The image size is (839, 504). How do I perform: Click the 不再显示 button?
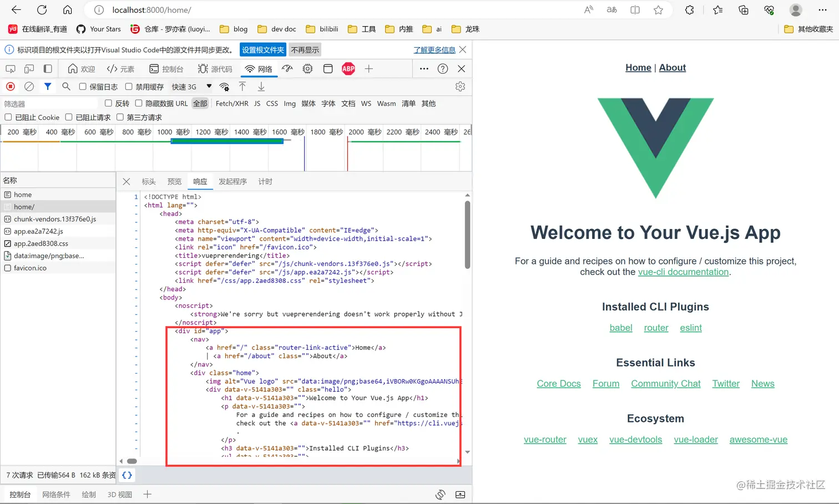click(x=305, y=50)
